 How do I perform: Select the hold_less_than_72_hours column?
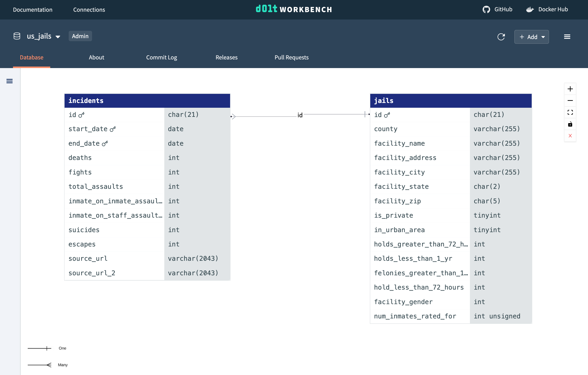point(451,288)
